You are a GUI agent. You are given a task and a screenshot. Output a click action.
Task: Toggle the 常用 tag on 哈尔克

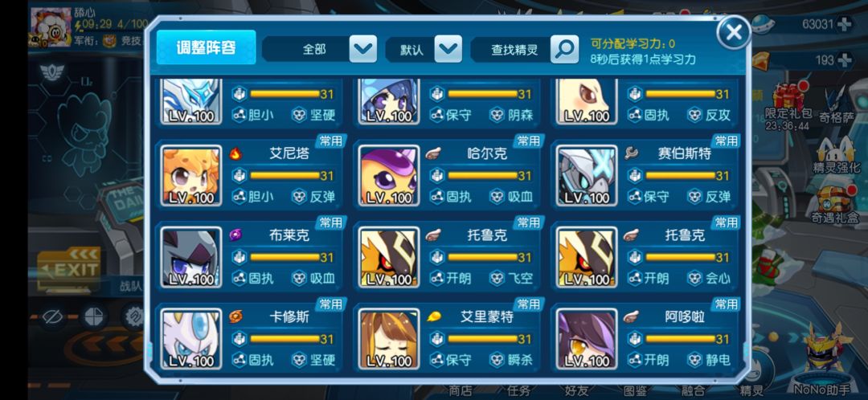click(528, 141)
